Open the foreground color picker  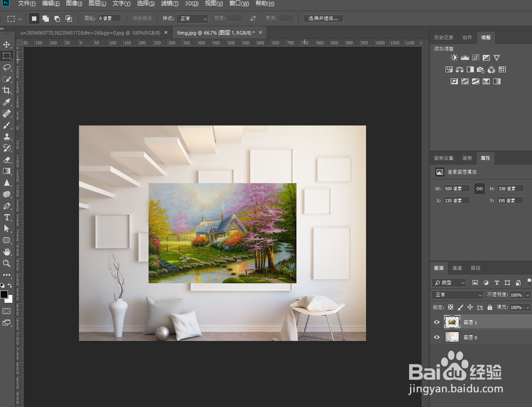click(x=4, y=294)
